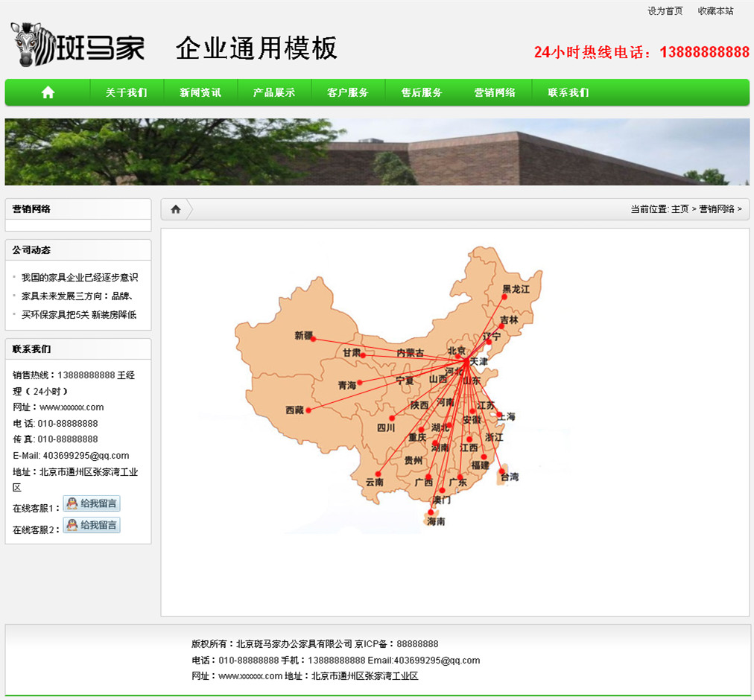Screen dimensions: 754x700
Task: Click the second 给我留言 QQ chat button
Action: [x=92, y=525]
